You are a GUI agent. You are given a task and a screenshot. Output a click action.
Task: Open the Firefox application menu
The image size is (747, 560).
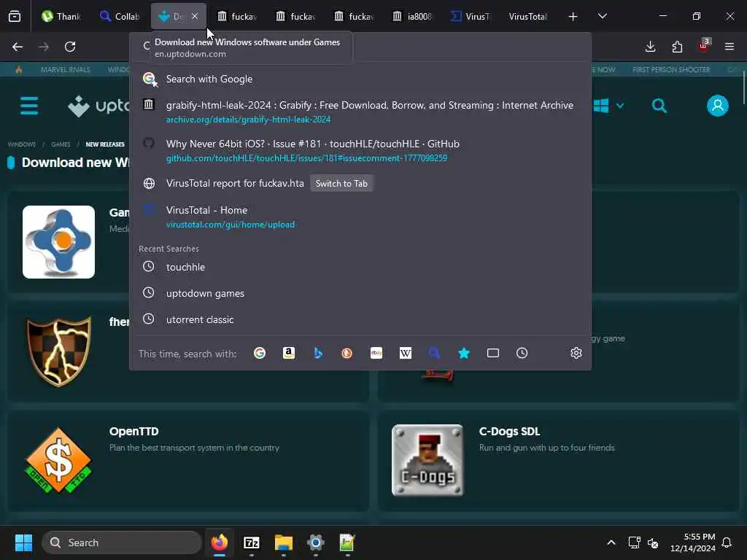click(x=729, y=47)
